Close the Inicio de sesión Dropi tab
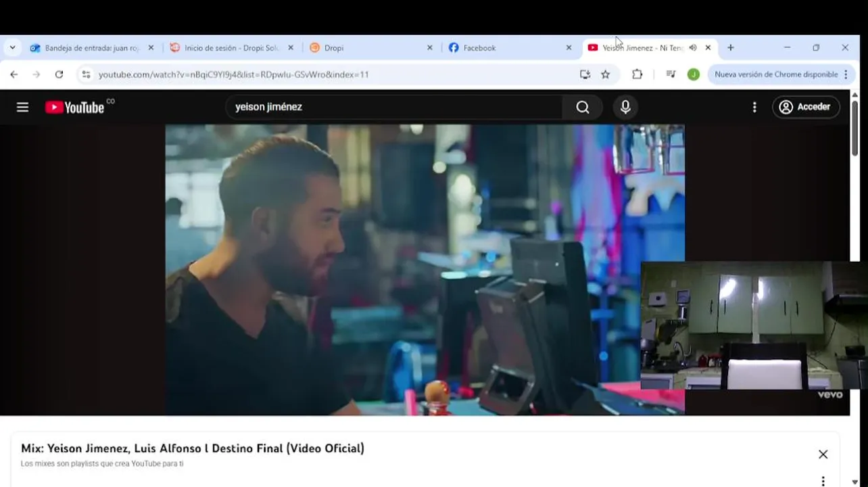 (291, 48)
